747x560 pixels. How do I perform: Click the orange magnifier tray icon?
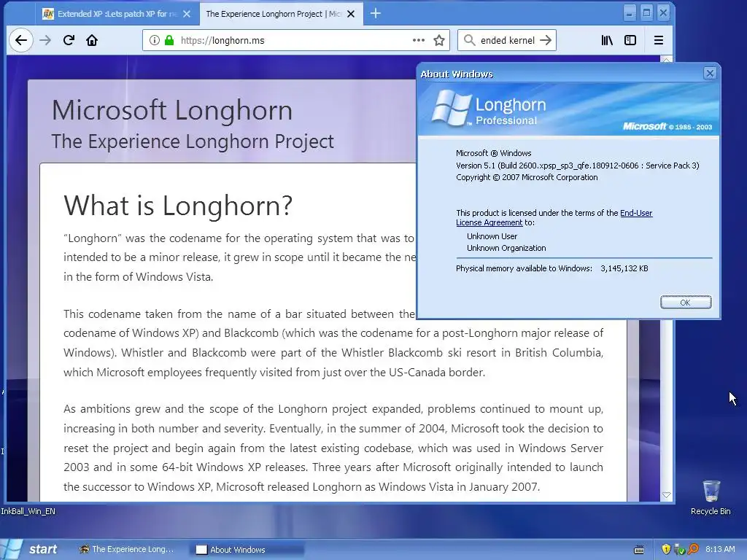693,550
